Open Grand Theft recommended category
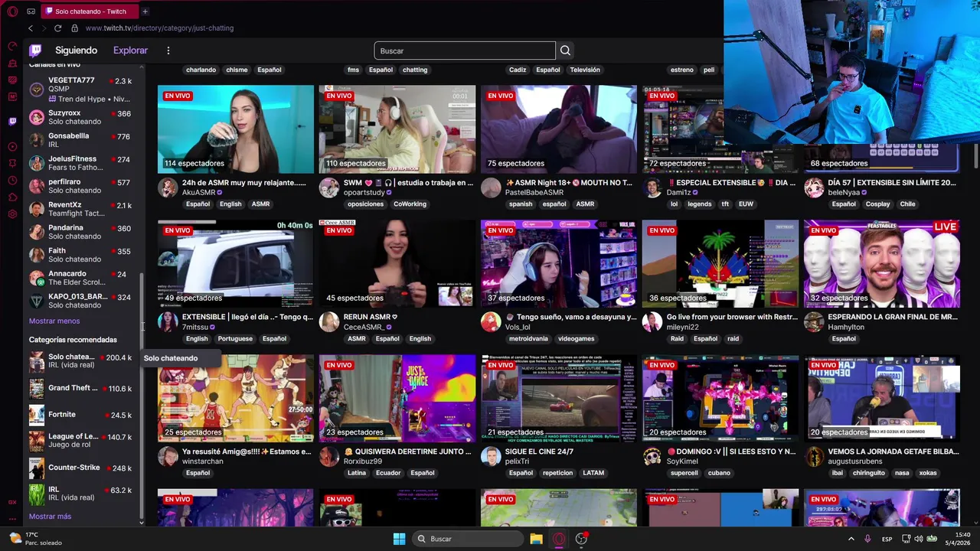Screen dimensions: 980x551 pyautogui.click(x=83, y=388)
